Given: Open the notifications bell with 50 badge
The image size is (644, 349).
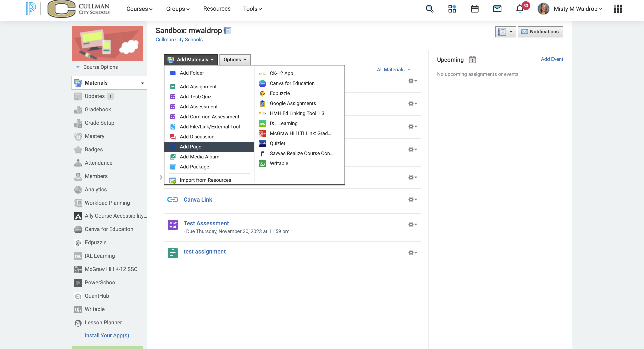Looking at the screenshot, I should click(x=520, y=9).
